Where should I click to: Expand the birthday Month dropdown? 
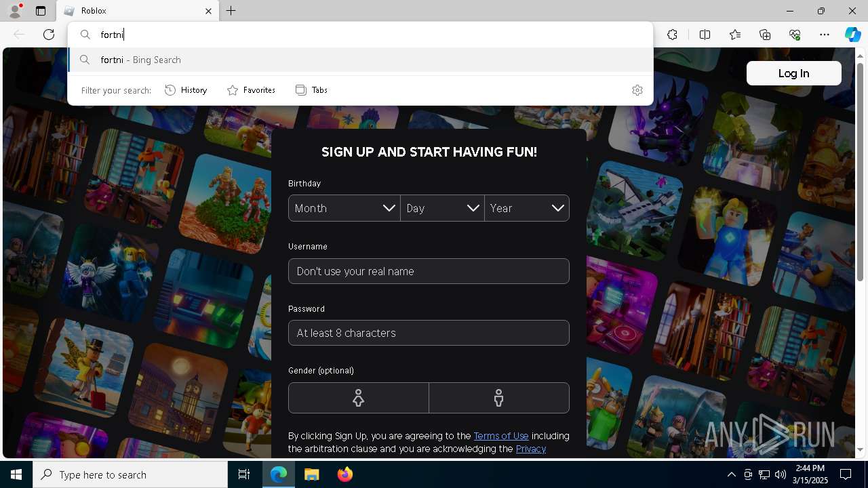344,208
